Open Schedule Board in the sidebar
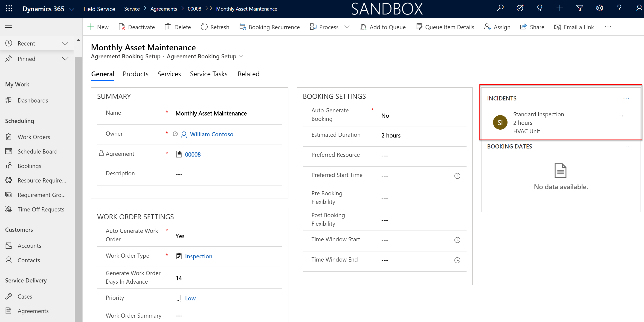 click(37, 151)
